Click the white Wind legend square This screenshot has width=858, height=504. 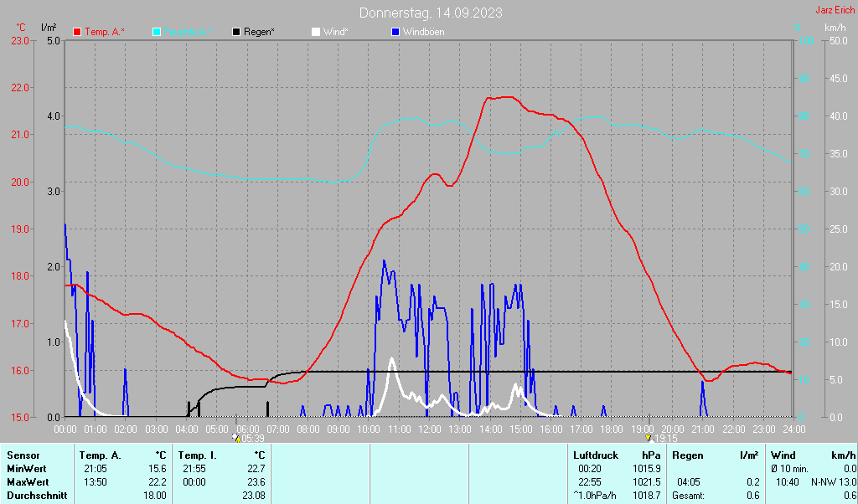(316, 32)
